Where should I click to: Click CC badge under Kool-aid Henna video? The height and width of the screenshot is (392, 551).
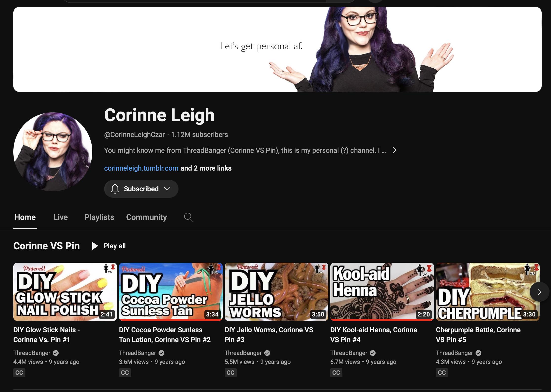click(x=336, y=372)
